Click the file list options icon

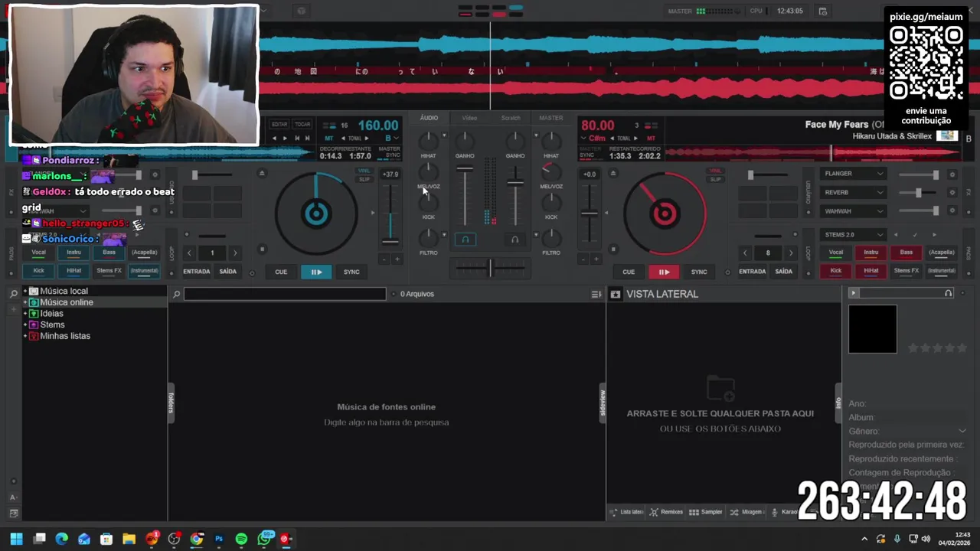(596, 294)
